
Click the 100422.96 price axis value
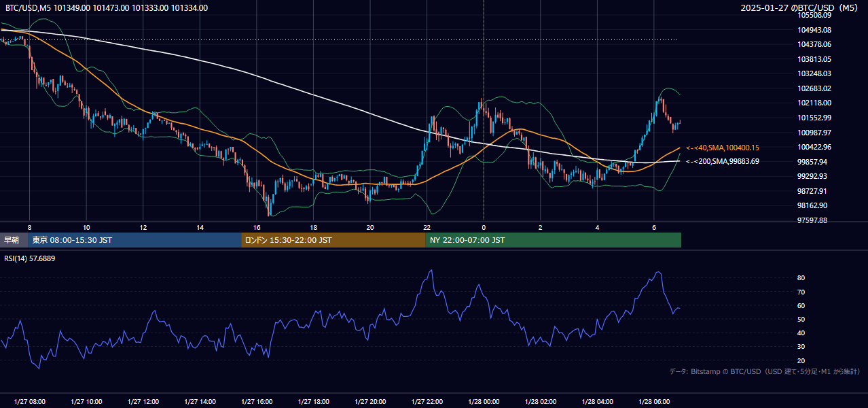814,147
